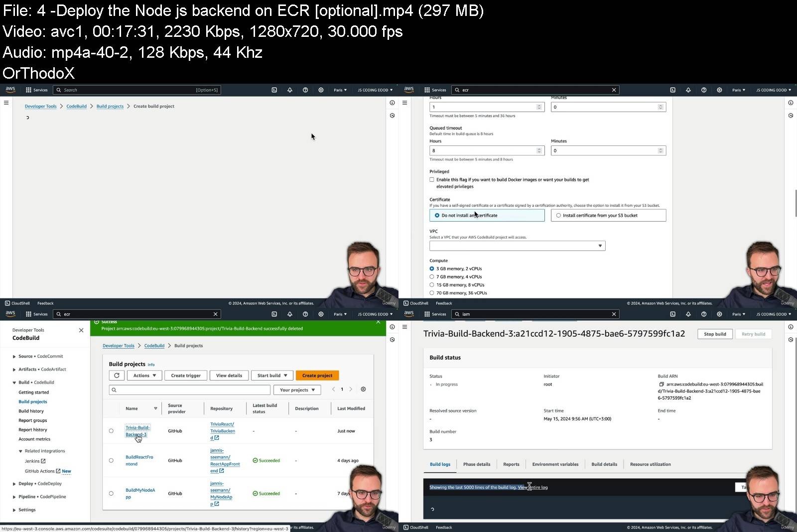Open settings gear in bottom-left Build projects frame
The height and width of the screenshot is (532, 797).
click(x=321, y=314)
